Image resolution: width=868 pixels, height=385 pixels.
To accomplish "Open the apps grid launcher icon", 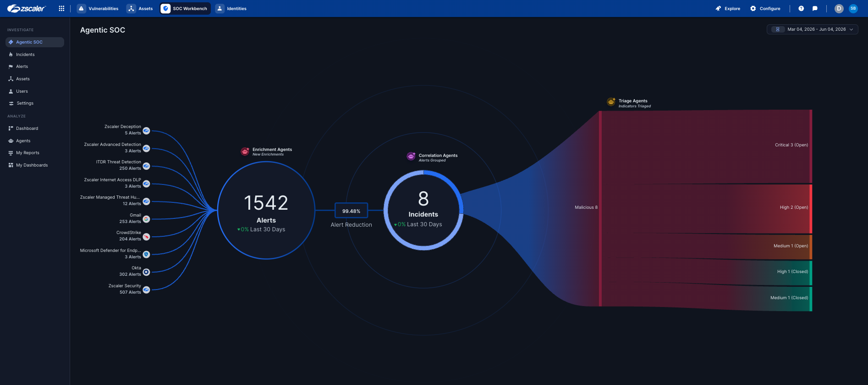I will point(61,8).
